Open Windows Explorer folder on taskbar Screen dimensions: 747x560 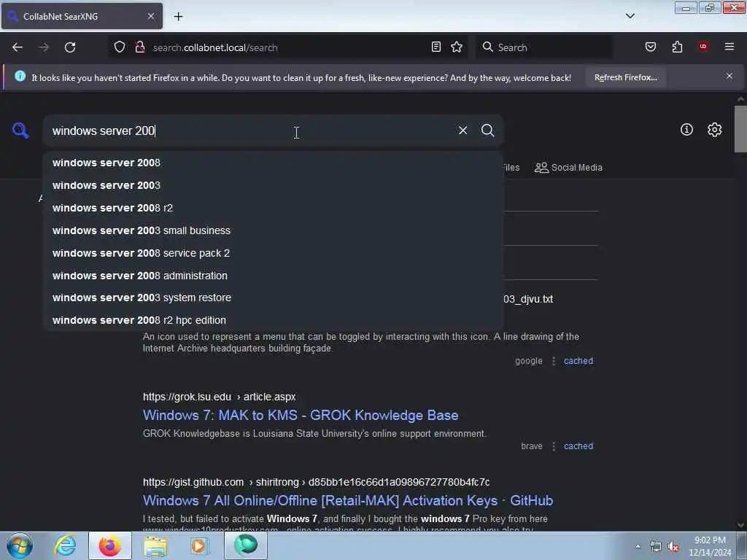coord(155,545)
